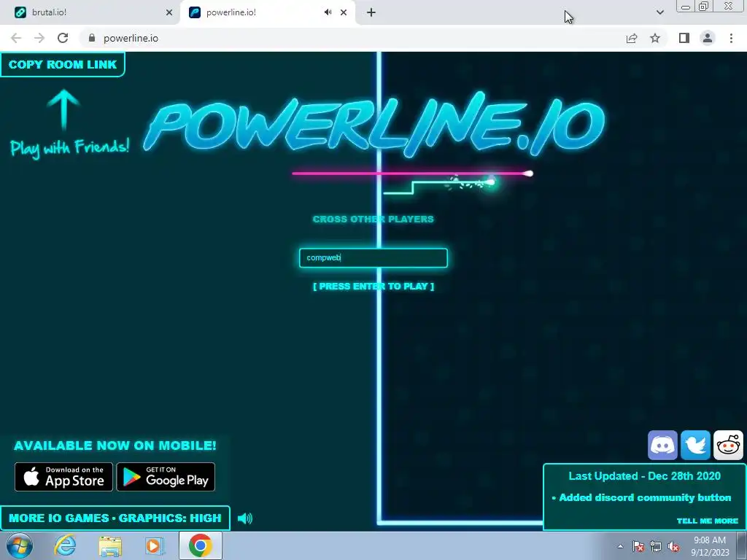Share this page icon
Viewport: 747px width, 560px height.
pos(632,38)
